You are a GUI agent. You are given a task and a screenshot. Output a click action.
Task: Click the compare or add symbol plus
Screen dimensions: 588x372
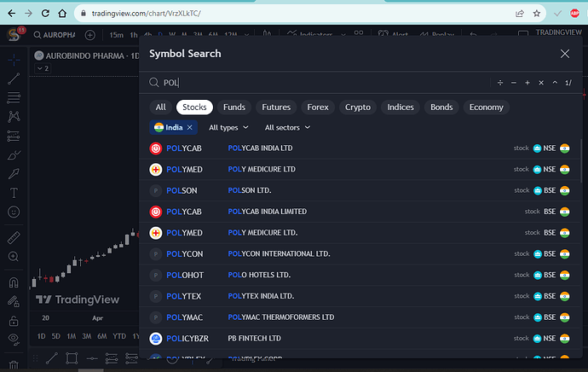click(90, 35)
